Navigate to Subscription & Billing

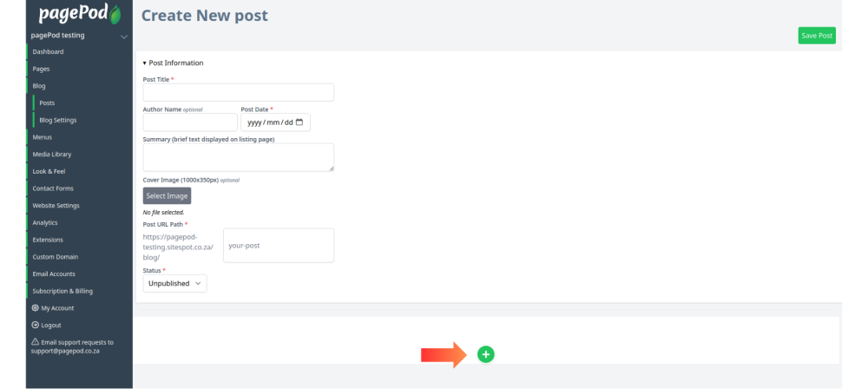[62, 291]
